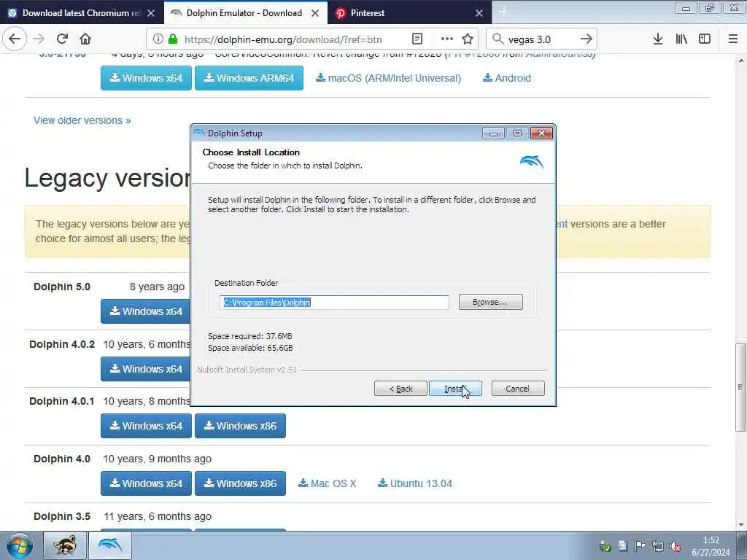Open Dolphin 4.0 Ubuntu 13.04 link

coord(415,483)
